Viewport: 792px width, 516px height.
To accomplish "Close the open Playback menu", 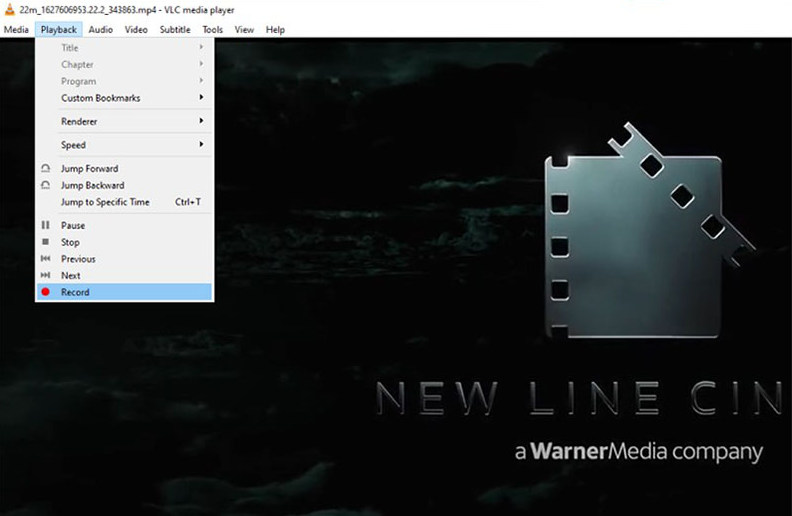I will [59, 29].
